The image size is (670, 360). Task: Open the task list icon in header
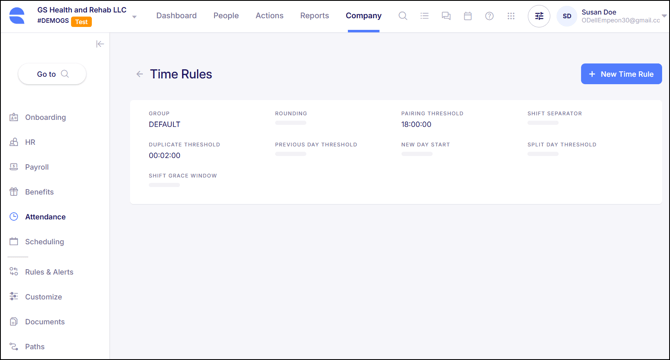coord(424,16)
